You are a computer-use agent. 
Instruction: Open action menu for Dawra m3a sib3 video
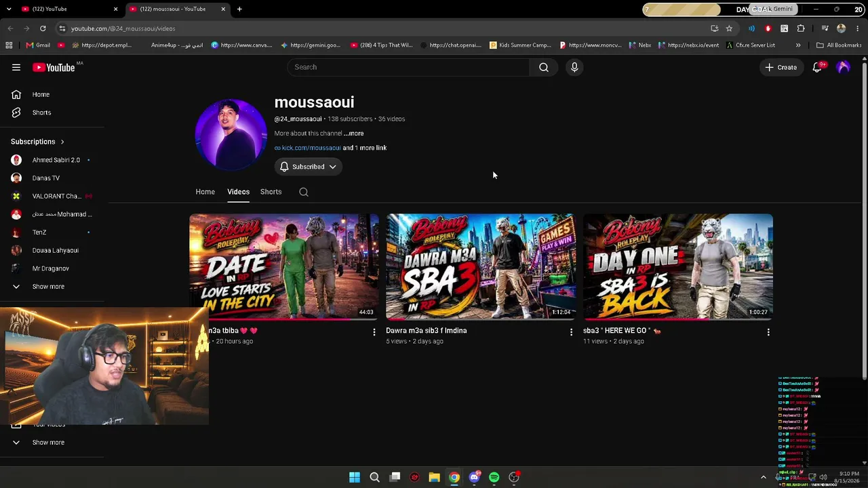tap(571, 332)
